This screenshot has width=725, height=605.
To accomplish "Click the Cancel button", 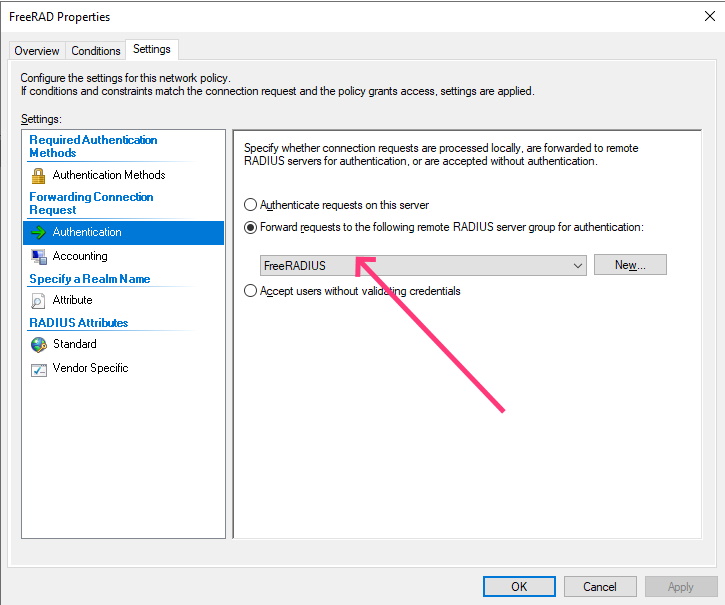I will coord(600,586).
